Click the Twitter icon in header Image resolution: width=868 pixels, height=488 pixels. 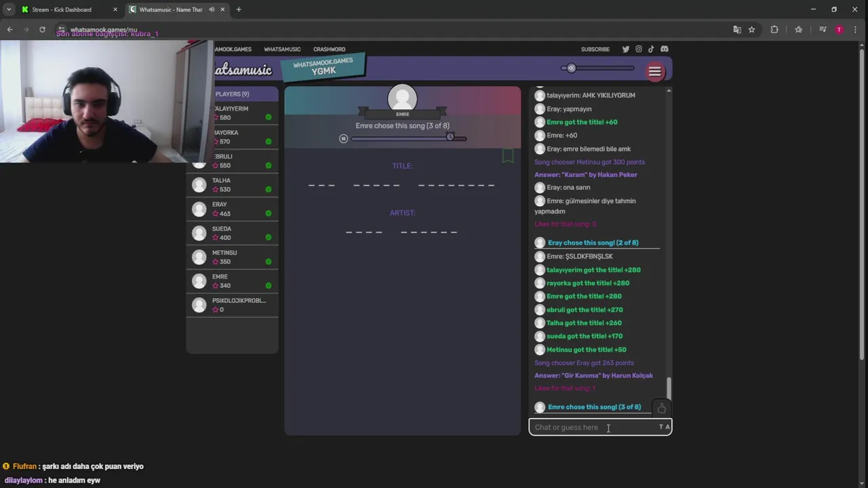point(625,49)
